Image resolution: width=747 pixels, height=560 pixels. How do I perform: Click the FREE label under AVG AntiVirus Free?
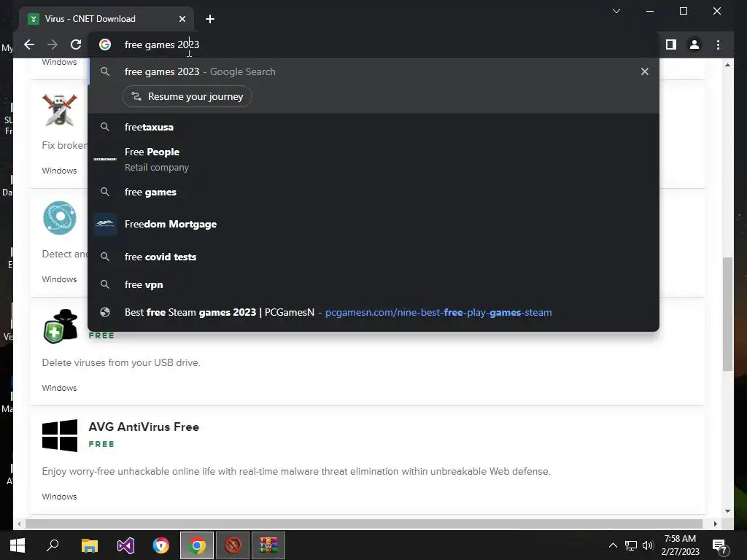click(x=101, y=444)
